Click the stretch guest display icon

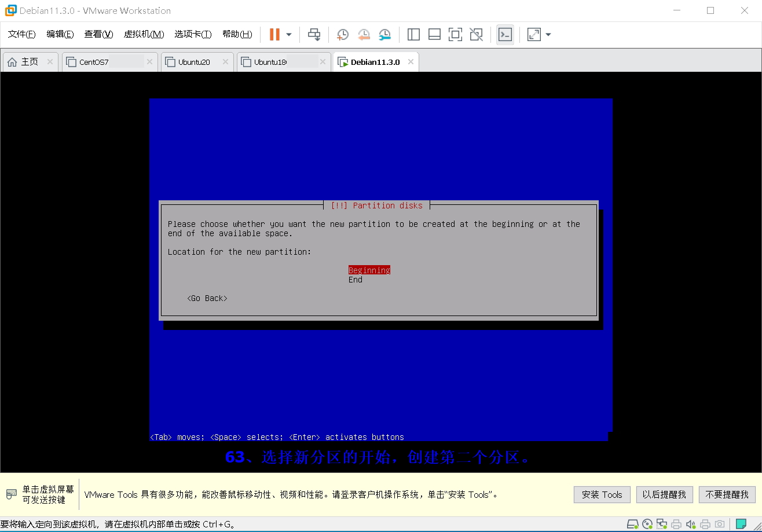[x=534, y=35]
